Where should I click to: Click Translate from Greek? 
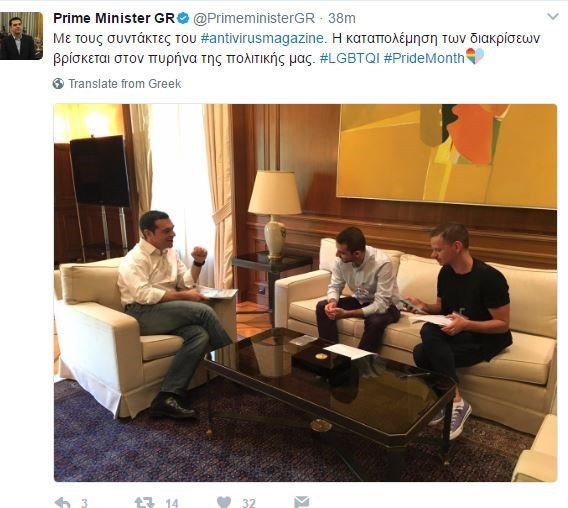coord(125,84)
